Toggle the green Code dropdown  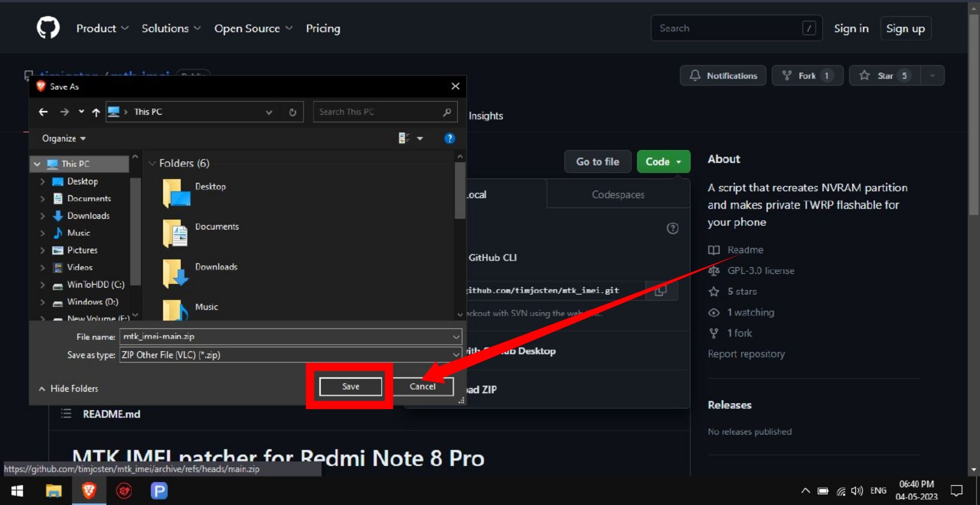[664, 162]
